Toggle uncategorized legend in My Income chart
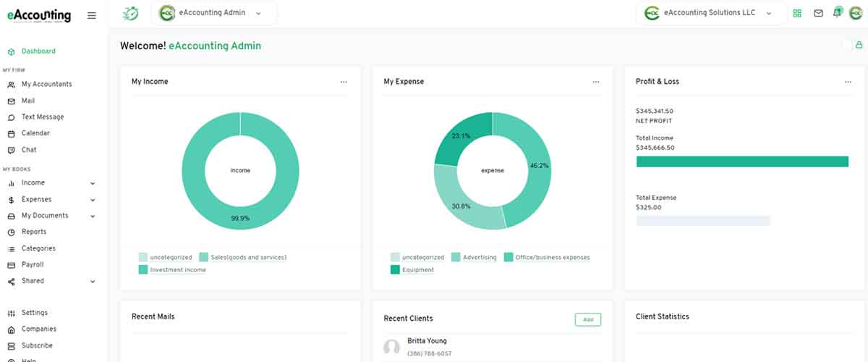The image size is (868, 362). pos(166,257)
